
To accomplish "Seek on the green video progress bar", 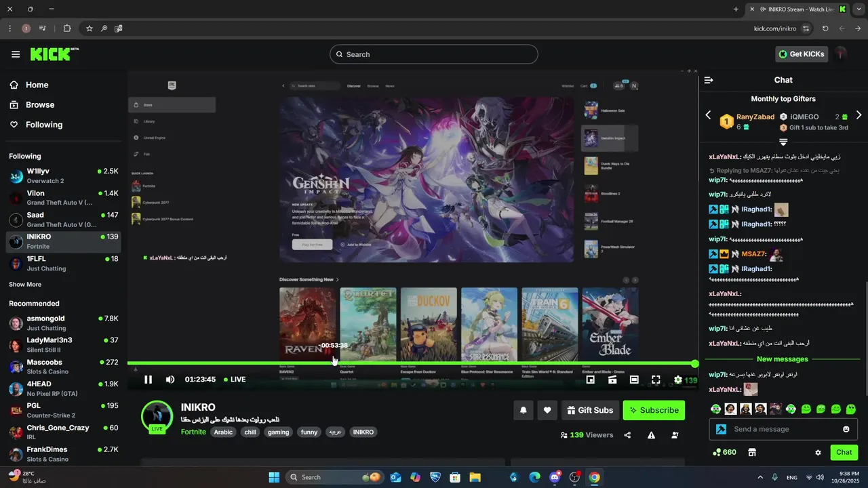I will 412,364.
